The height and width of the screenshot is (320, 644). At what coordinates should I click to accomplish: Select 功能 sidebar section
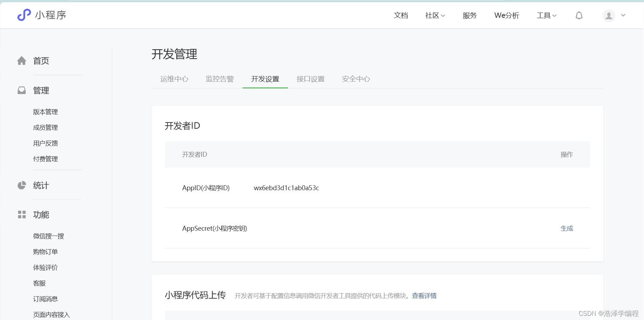(x=41, y=215)
